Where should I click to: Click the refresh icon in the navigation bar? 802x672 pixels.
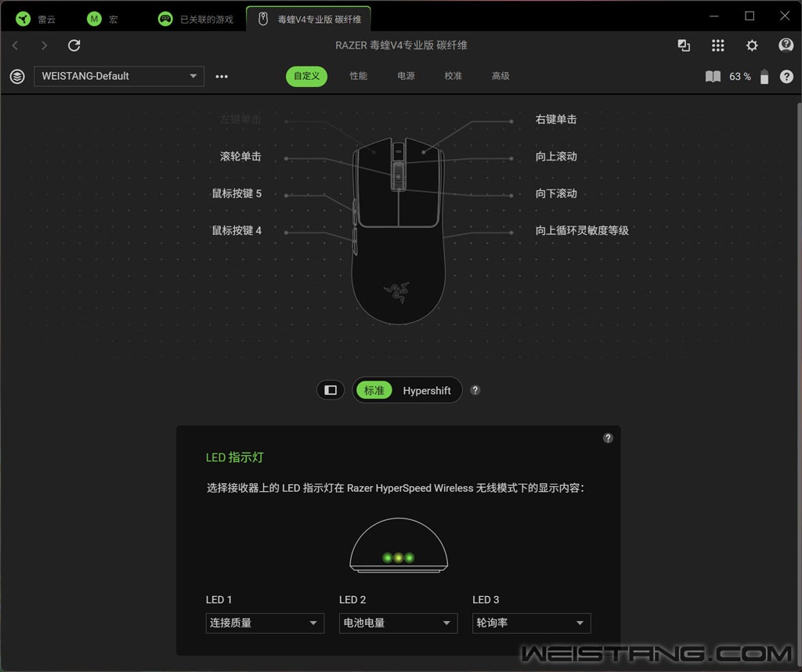click(x=74, y=45)
